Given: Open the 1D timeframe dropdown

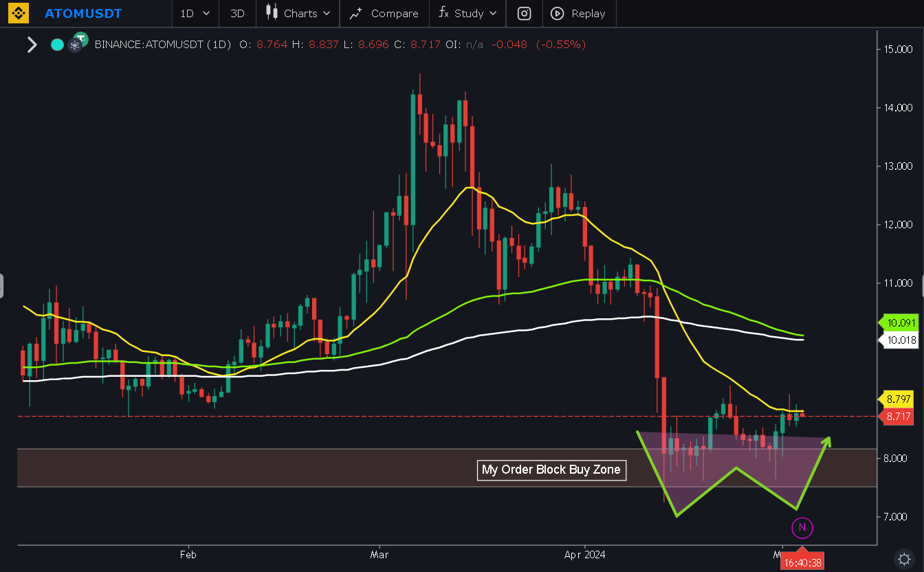Looking at the screenshot, I should (x=195, y=13).
